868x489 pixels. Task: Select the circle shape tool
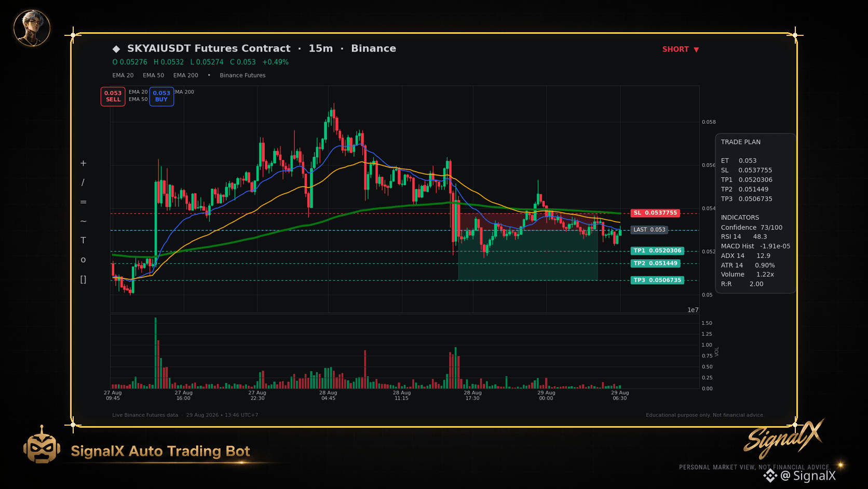(83, 260)
